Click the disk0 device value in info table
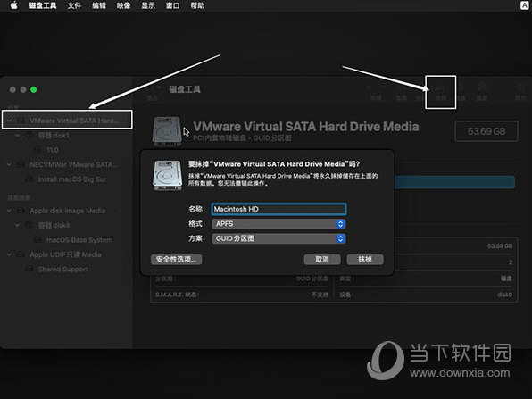This screenshot has width=532, height=399. tap(504, 295)
